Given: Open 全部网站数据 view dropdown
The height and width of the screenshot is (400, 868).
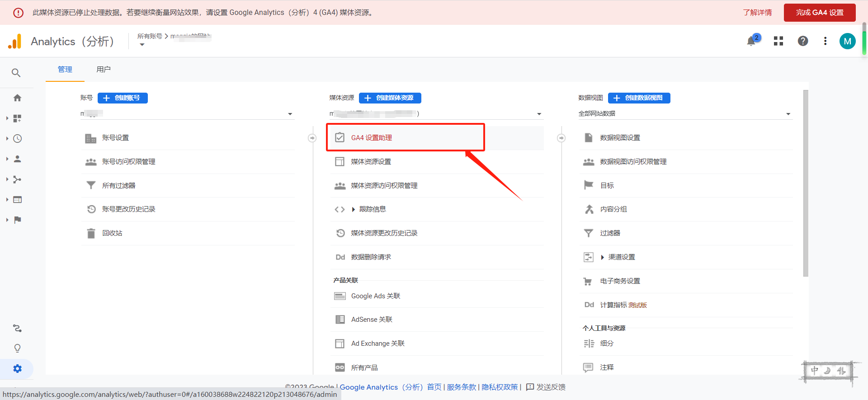Looking at the screenshot, I should pyautogui.click(x=685, y=114).
